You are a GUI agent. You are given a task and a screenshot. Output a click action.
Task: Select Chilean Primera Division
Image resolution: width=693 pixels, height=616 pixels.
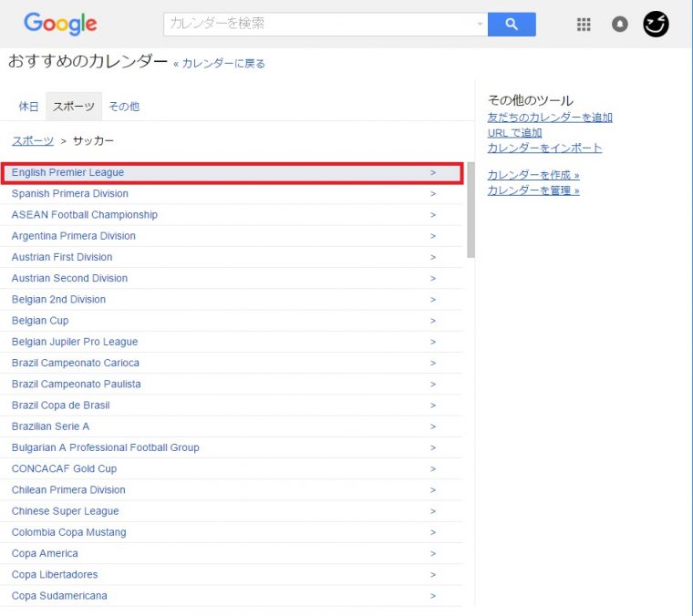pyautogui.click(x=232, y=490)
